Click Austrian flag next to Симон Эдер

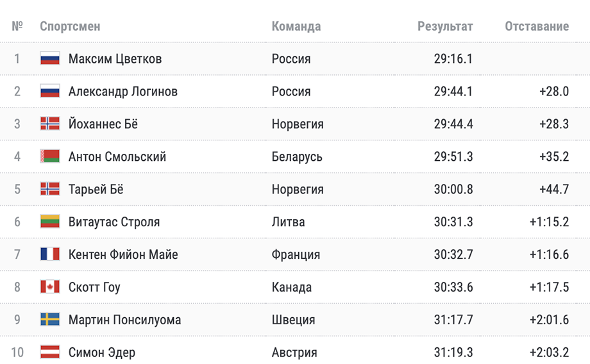pos(50,352)
